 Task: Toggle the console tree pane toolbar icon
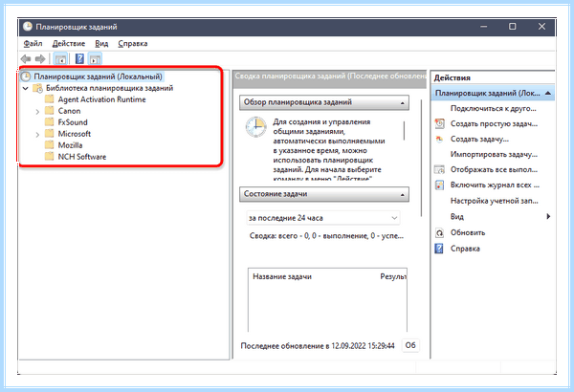click(x=60, y=59)
